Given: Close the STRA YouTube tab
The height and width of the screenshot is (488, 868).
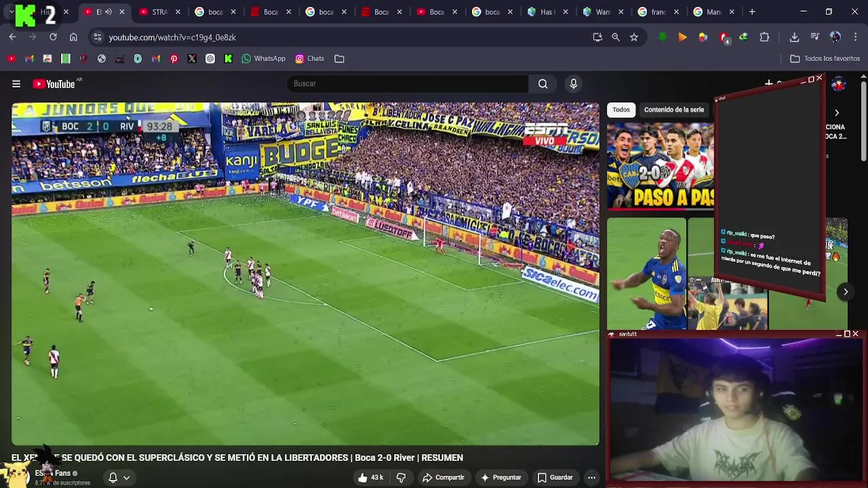Looking at the screenshot, I should click(178, 12).
